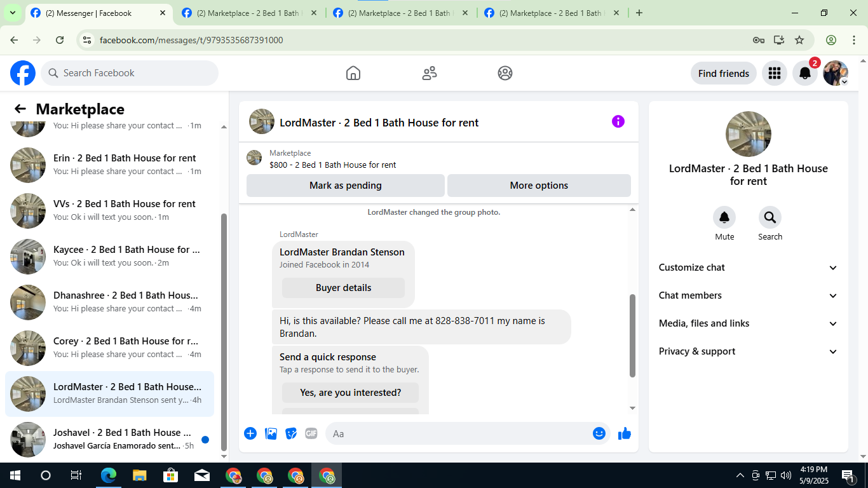The width and height of the screenshot is (868, 488).
Task: Open a new browser tab
Action: pos(639,13)
